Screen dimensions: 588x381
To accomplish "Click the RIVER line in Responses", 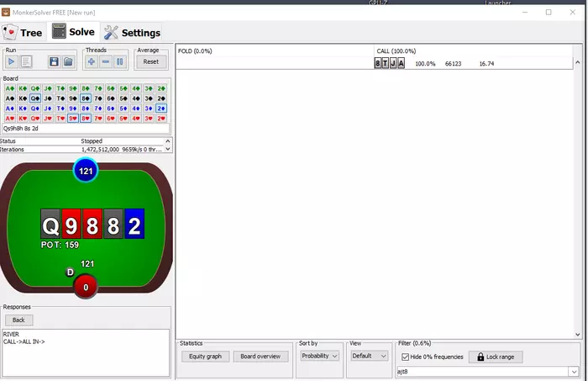I will click(11, 334).
